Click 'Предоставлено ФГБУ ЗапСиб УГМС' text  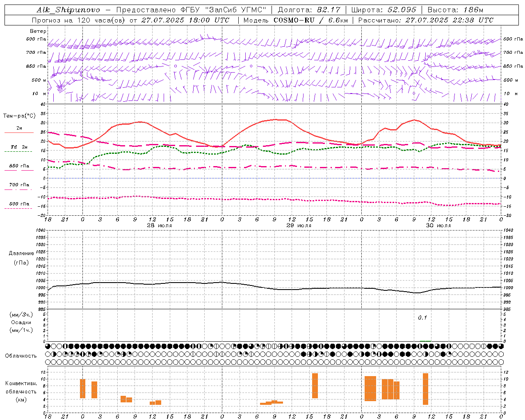[x=191, y=10]
